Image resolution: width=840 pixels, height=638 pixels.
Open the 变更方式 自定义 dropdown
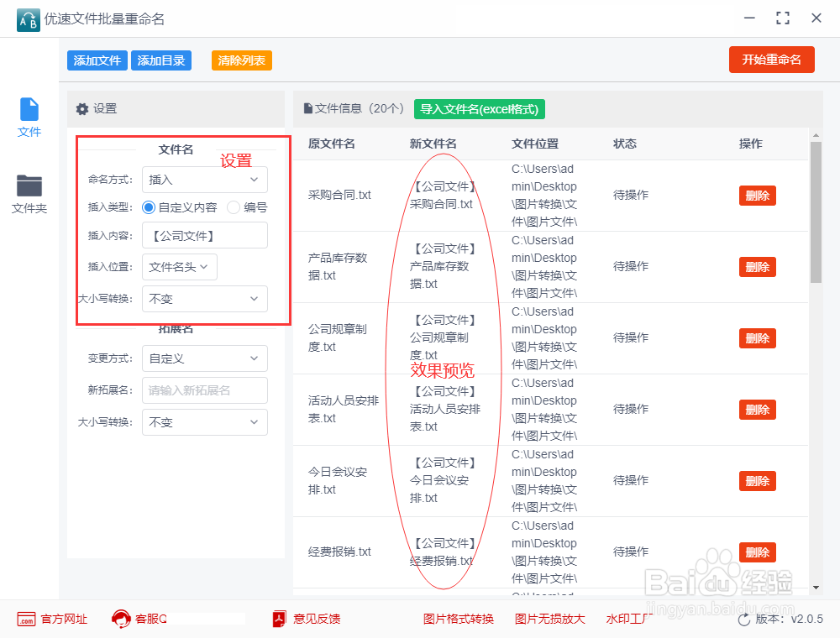205,358
